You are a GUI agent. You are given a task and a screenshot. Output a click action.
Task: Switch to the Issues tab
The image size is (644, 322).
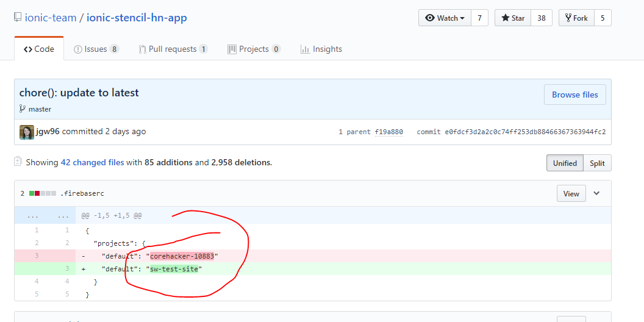tap(96, 49)
